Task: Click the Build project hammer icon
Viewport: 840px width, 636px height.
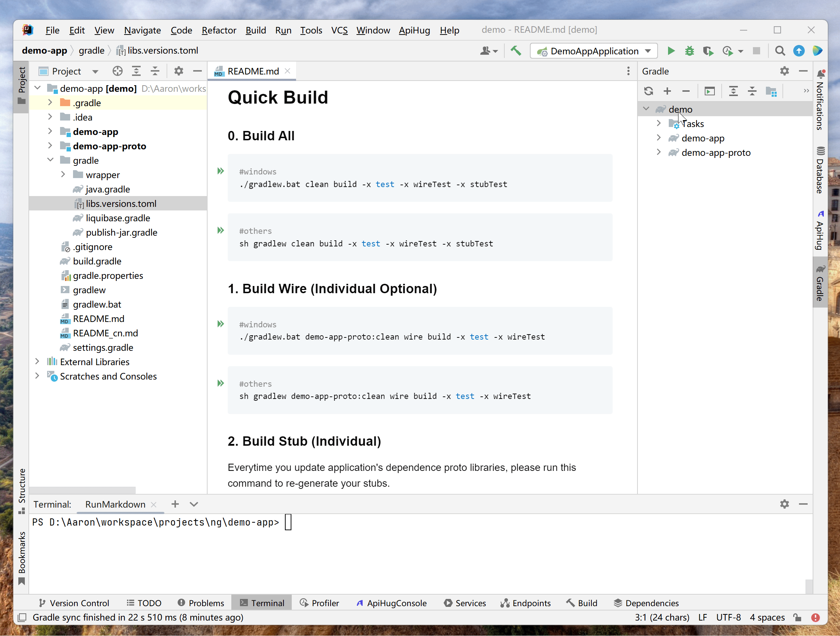Action: coord(516,50)
